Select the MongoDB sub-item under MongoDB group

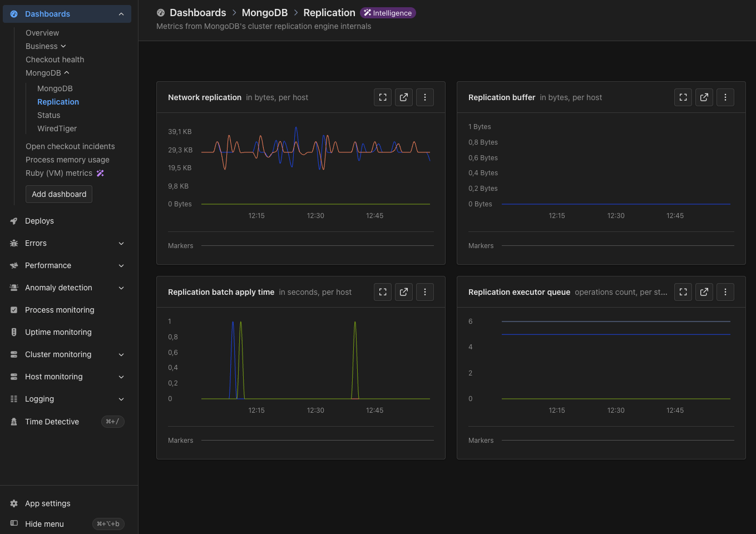click(x=55, y=88)
